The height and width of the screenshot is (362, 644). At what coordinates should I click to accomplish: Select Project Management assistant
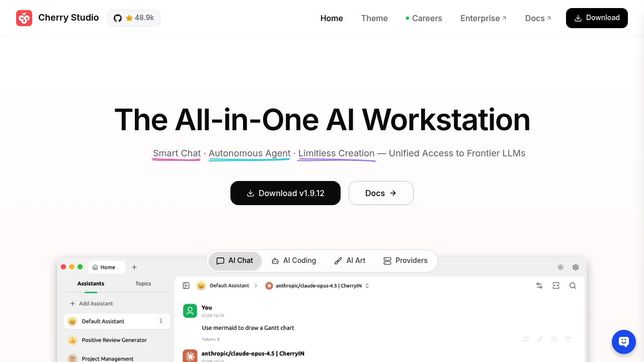tap(117, 358)
